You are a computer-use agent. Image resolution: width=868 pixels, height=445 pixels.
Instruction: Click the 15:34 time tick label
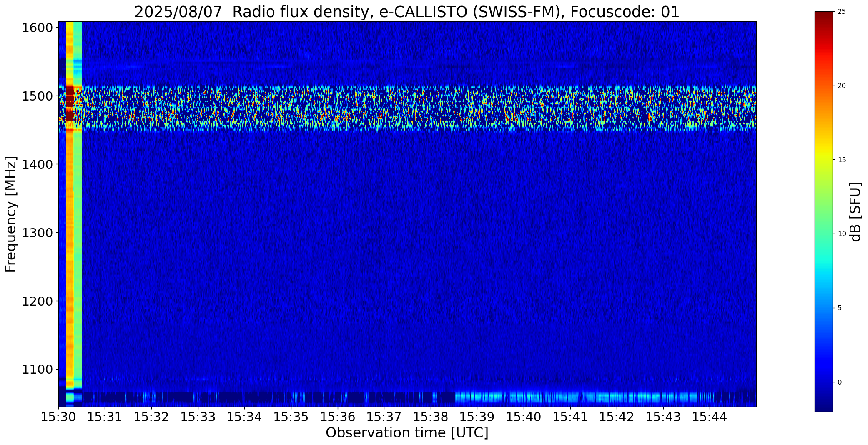(x=245, y=417)
